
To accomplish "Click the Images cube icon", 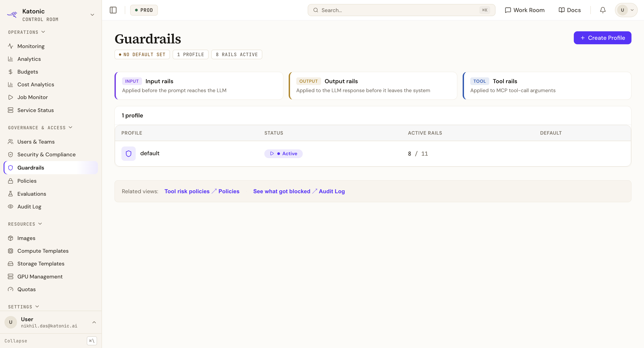I will [x=11, y=238].
